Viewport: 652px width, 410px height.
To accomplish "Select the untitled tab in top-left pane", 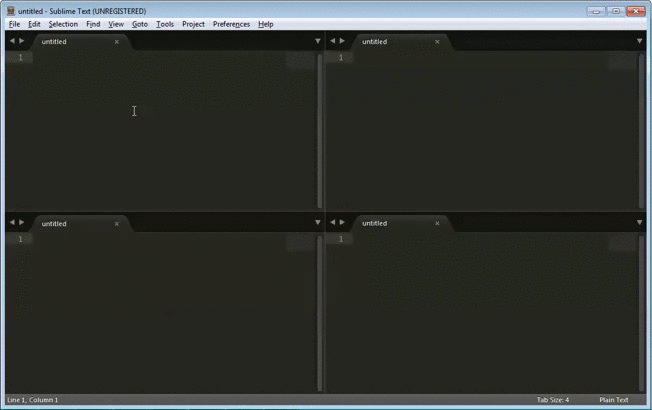I will coord(81,42).
